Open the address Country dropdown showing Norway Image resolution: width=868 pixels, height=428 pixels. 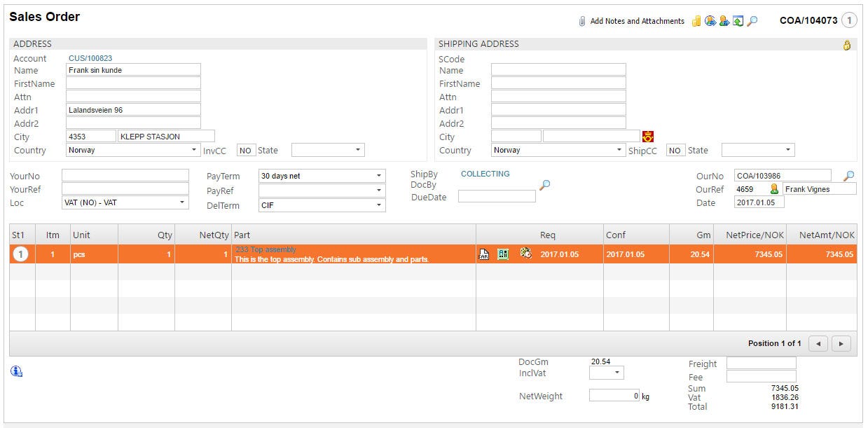click(134, 150)
